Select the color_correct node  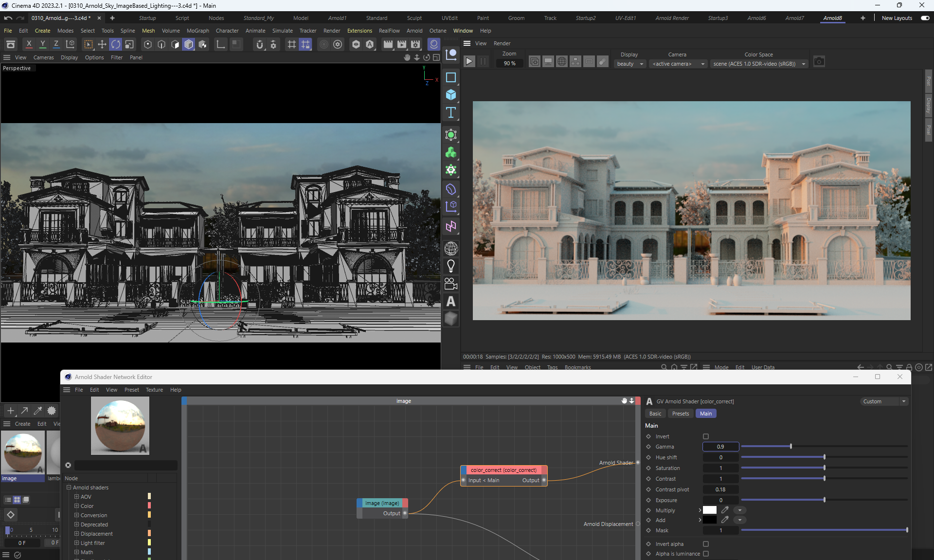503,470
